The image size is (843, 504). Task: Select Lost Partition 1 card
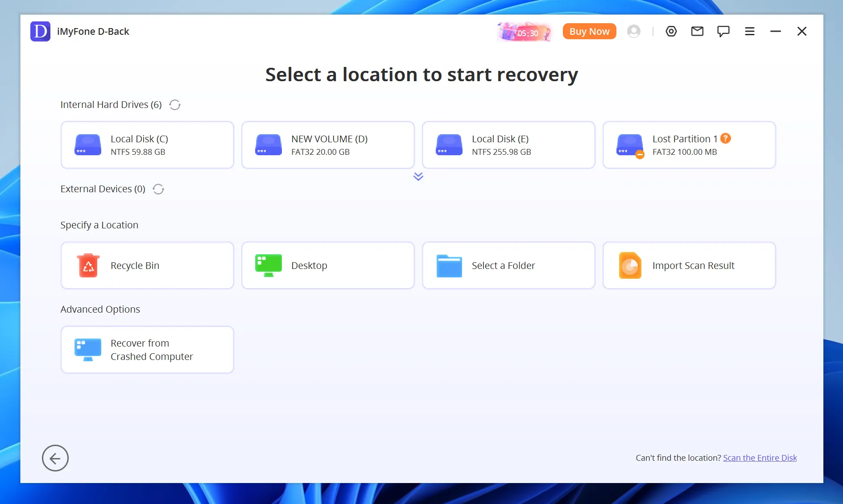[689, 145]
